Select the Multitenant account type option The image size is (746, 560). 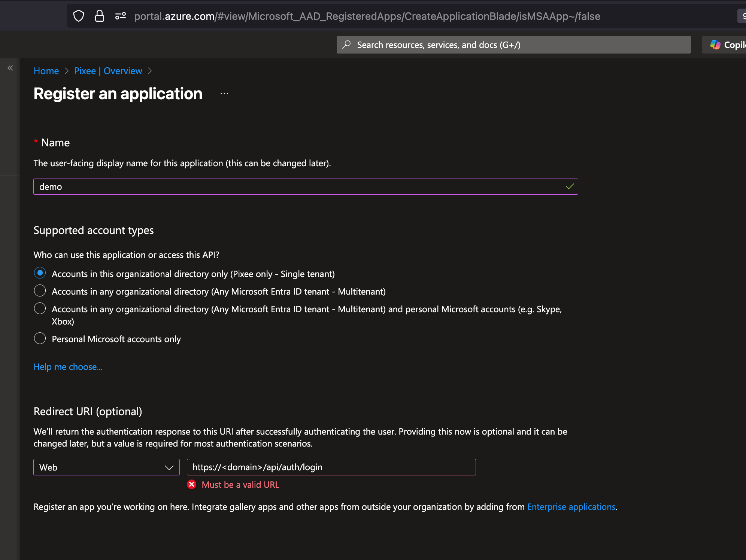[40, 290]
